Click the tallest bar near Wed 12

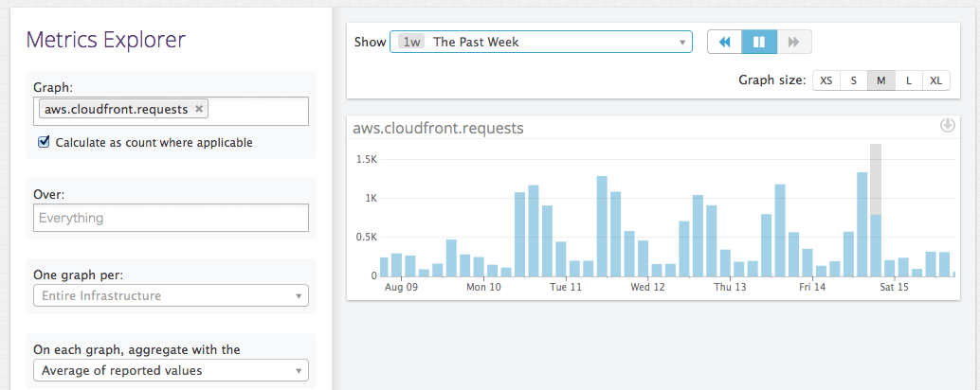602,225
